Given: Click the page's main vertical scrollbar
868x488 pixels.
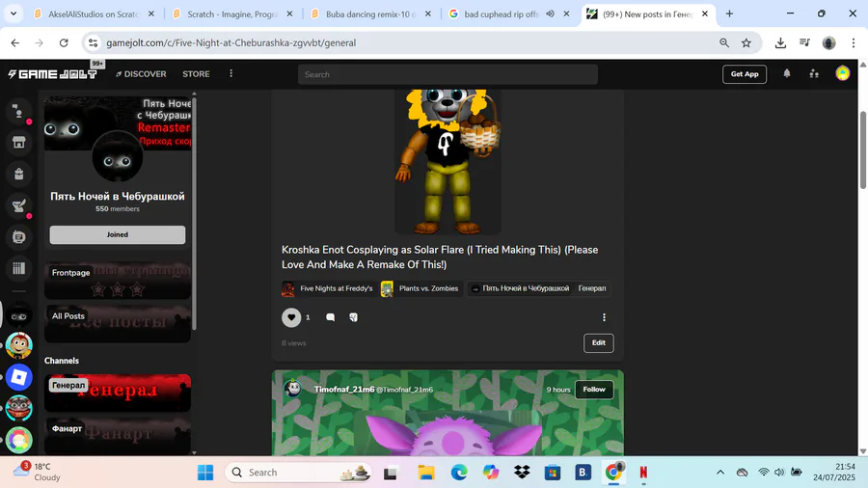Looking at the screenshot, I should tap(863, 149).
